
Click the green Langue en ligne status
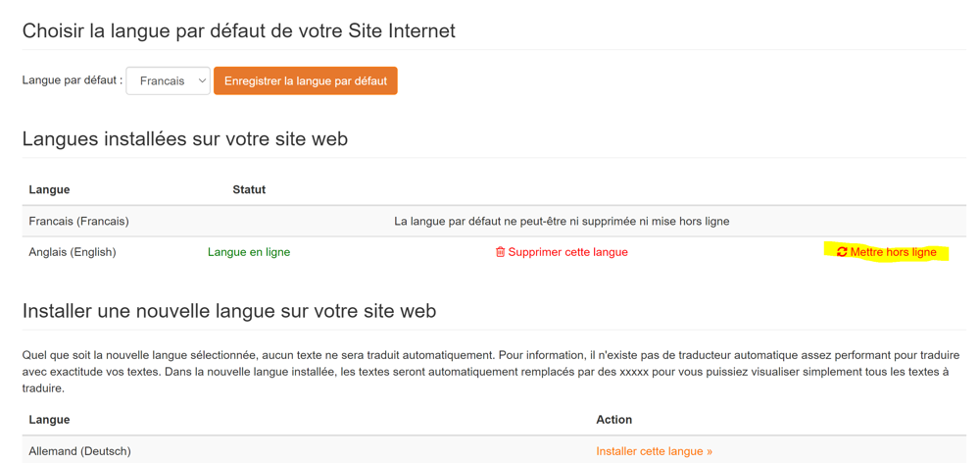pos(249,252)
